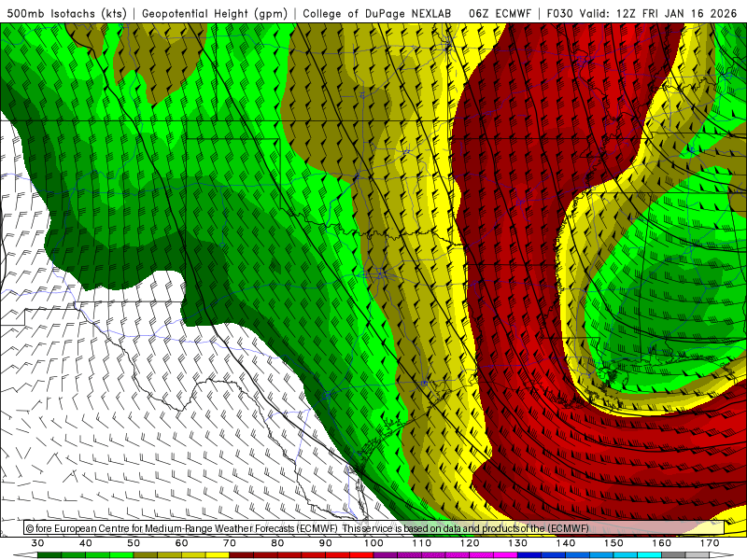Click the purple segment just after 100

[386, 555]
